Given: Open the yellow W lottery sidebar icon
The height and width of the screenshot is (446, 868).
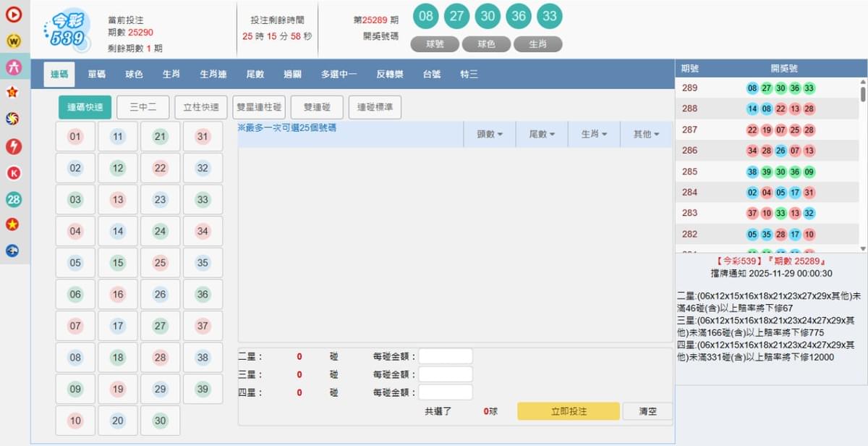Looking at the screenshot, I should (13, 41).
